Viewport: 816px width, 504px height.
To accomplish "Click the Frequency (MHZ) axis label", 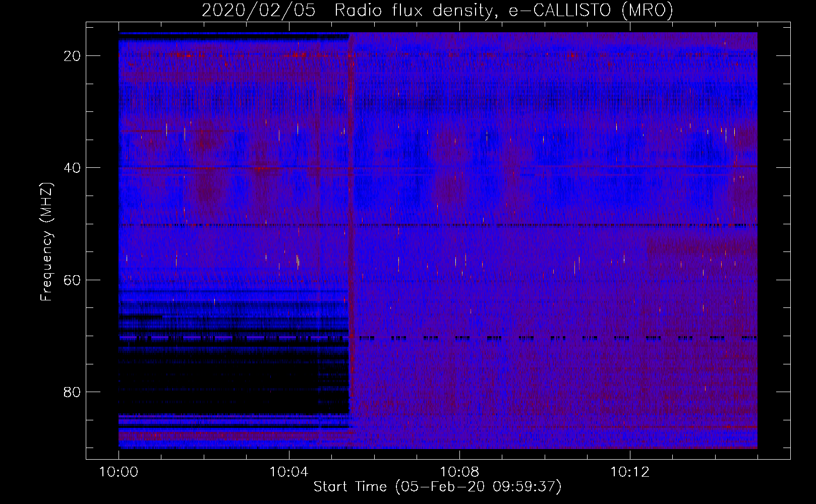I will tap(46, 242).
